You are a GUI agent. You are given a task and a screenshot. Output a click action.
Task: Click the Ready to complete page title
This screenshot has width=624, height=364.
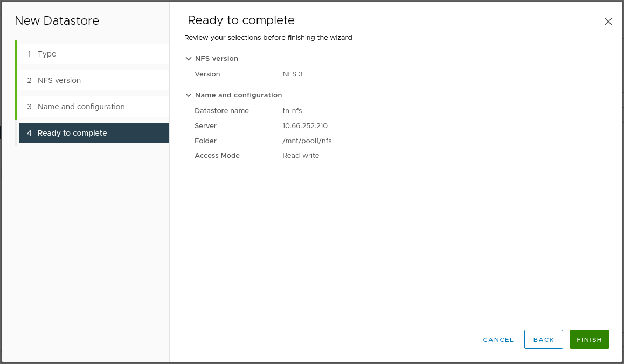241,20
